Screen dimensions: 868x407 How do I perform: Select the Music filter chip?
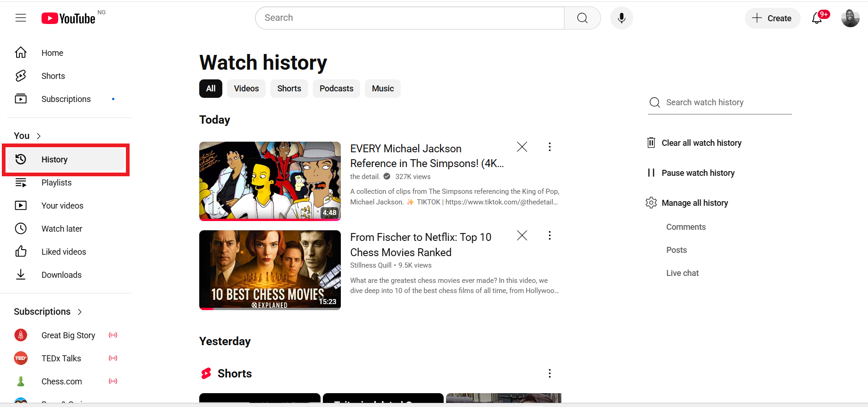pos(383,89)
